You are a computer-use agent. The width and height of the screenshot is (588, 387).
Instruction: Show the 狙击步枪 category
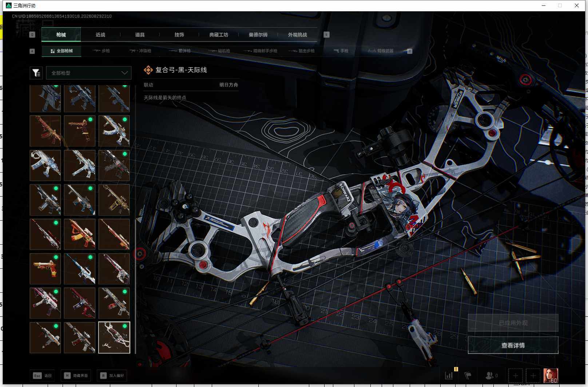[301, 51]
